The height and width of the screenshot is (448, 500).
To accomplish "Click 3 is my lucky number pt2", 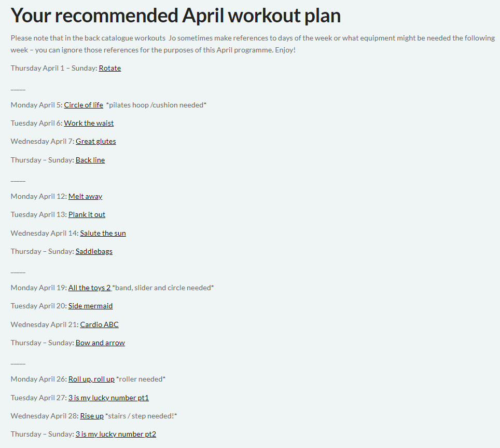I will pyautogui.click(x=116, y=434).
